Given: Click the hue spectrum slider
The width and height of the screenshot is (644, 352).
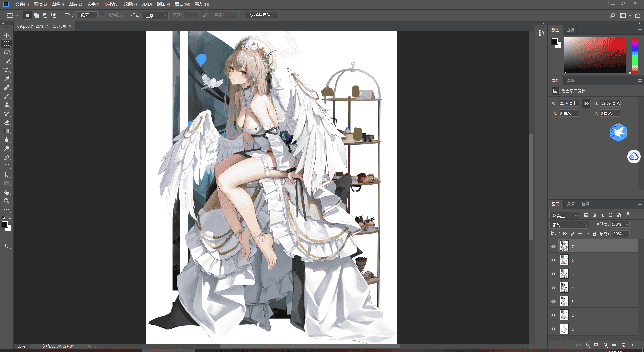Looking at the screenshot, I should (635, 55).
